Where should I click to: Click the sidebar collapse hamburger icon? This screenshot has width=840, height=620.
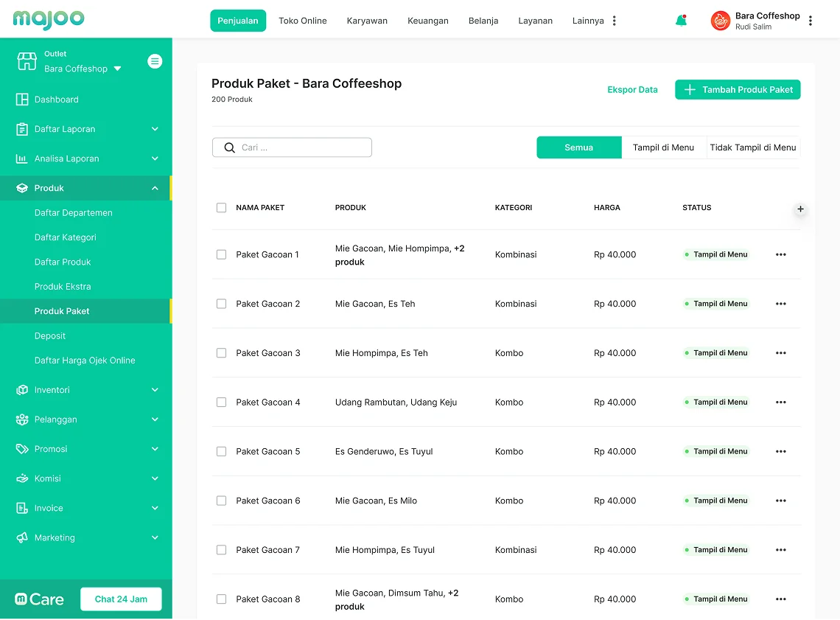point(155,61)
